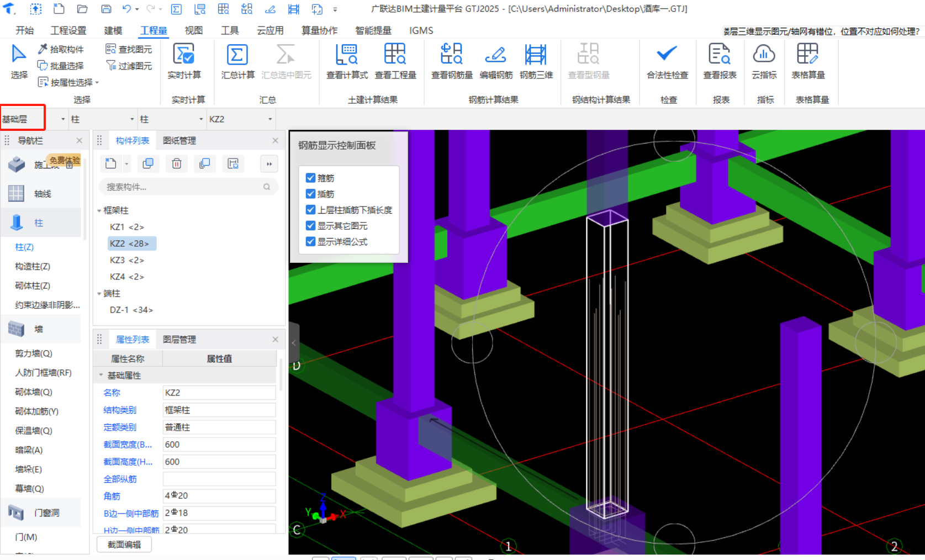Click the search magnifier in 搜索构件
The height and width of the screenshot is (560, 925).
[x=267, y=187]
